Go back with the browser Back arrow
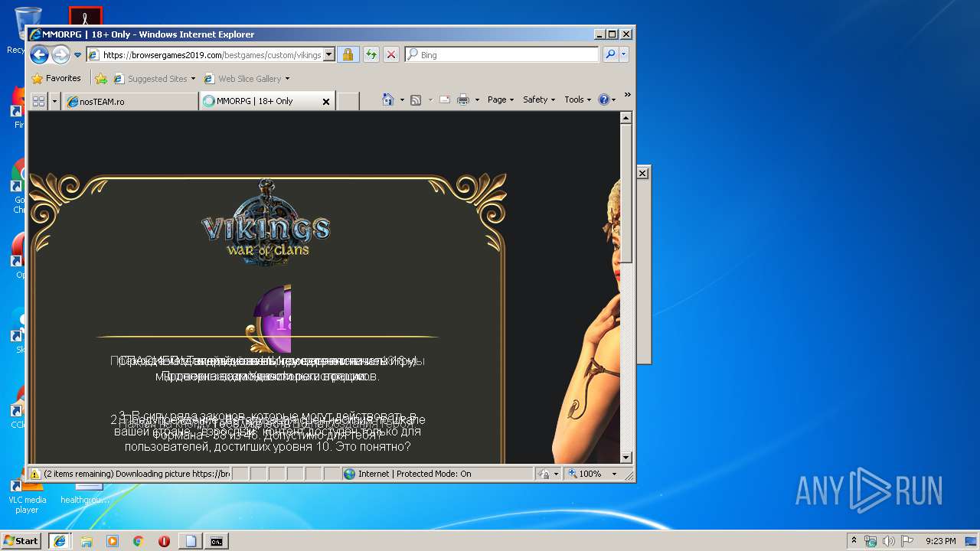Screen dimensions: 980x551 point(39,54)
